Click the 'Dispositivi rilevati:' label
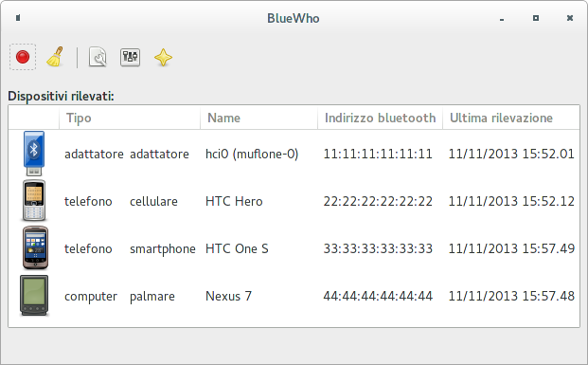Screen dimensions: 588x365 [x=61, y=96]
